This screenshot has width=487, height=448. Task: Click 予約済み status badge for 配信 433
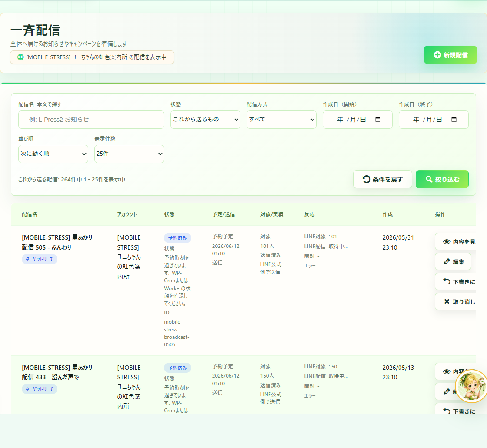pos(177,368)
